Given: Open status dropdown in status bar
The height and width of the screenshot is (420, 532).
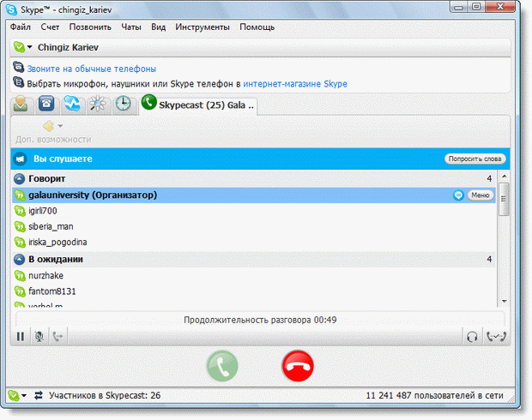Looking at the screenshot, I should click(x=17, y=396).
